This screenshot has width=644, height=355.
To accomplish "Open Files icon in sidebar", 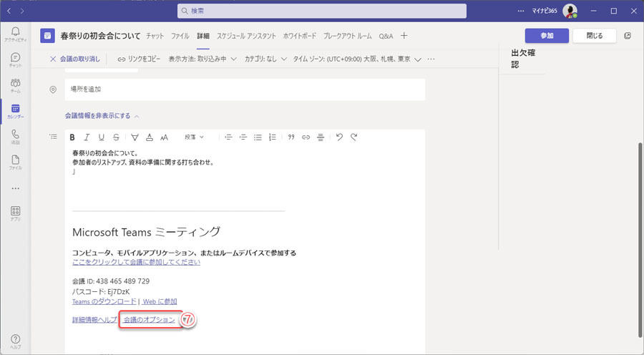I will [x=15, y=162].
